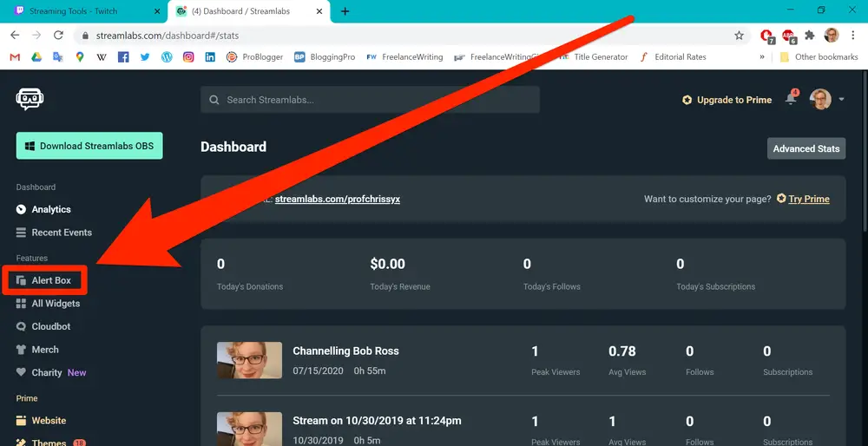The width and height of the screenshot is (868, 446).
Task: Bookmark this page with the star icon
Action: 739,36
